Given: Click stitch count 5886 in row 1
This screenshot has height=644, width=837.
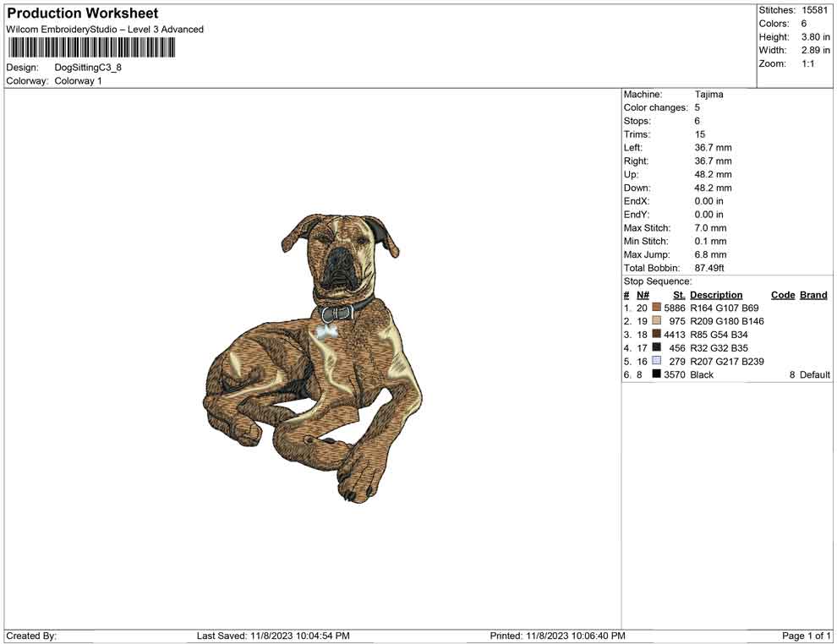Looking at the screenshot, I should pyautogui.click(x=675, y=308).
